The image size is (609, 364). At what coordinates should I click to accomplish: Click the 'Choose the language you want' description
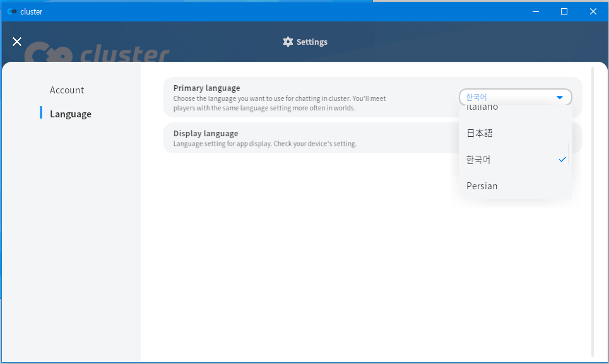click(280, 103)
